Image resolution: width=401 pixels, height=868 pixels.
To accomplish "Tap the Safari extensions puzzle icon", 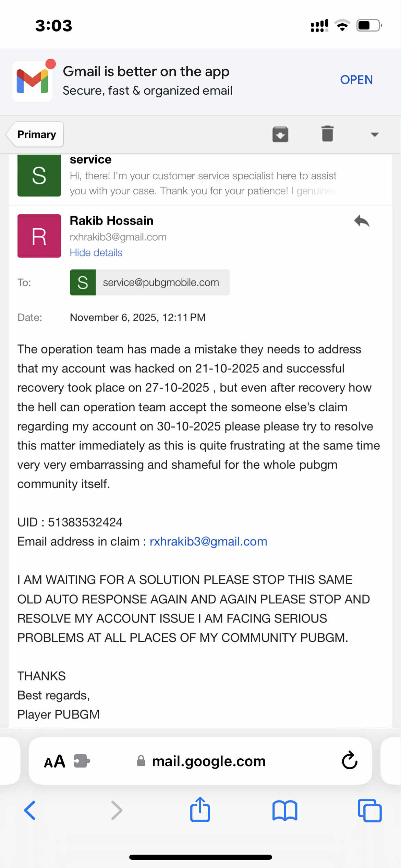I will (82, 761).
